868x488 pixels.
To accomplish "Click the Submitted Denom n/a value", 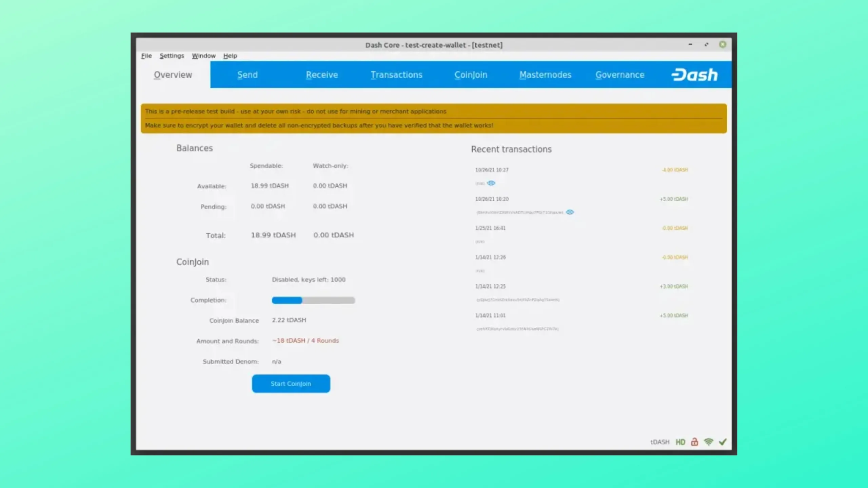I will (276, 362).
